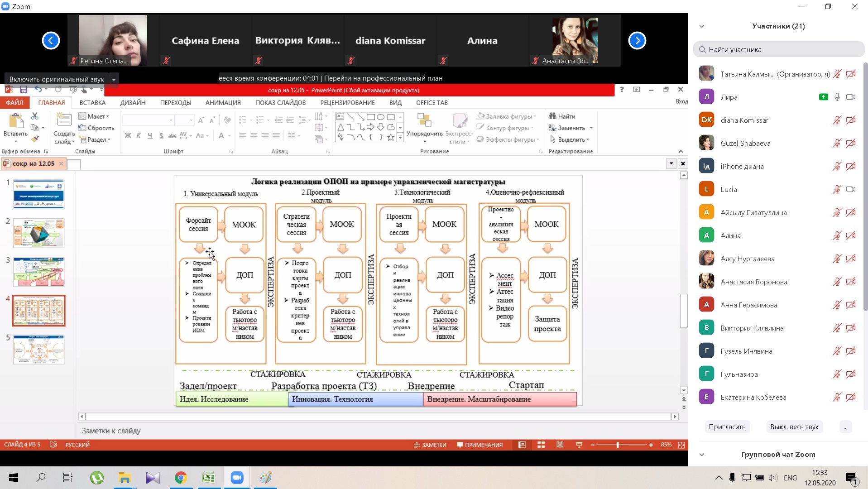The image size is (868, 489).
Task: Collapse the Участники participants panel chevron
Action: tap(701, 26)
